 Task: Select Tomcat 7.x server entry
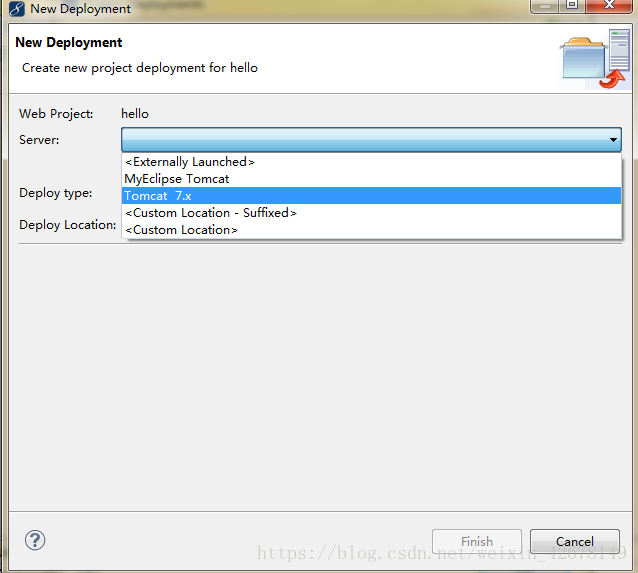(371, 196)
